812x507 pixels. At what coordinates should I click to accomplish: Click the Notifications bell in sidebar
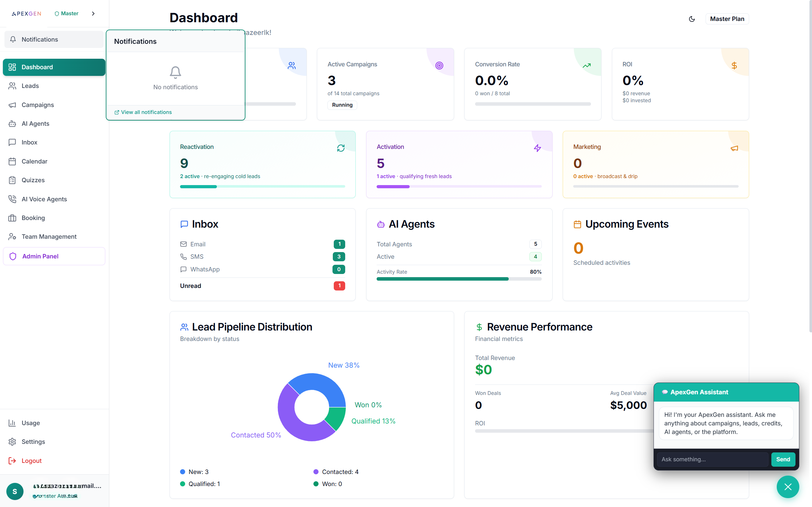coord(13,39)
